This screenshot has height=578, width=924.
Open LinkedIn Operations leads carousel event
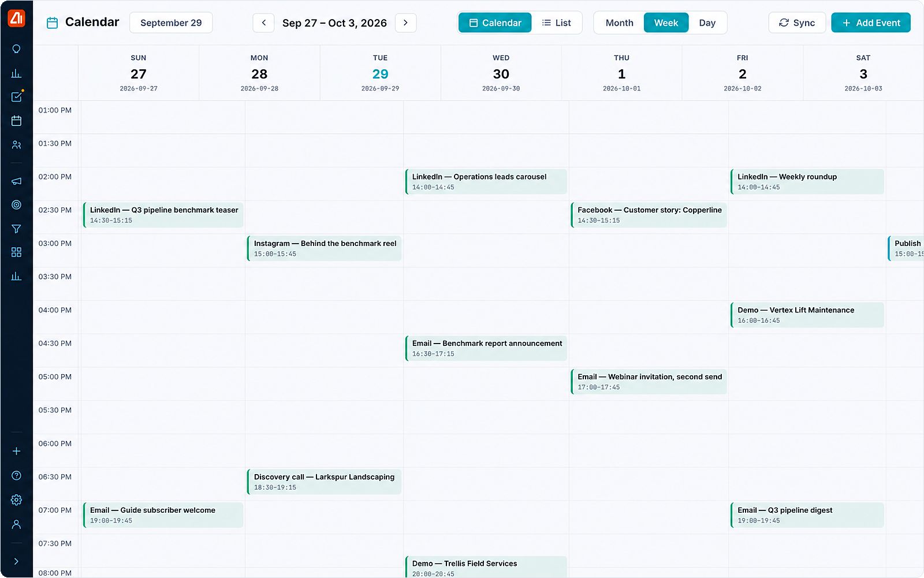coord(486,181)
